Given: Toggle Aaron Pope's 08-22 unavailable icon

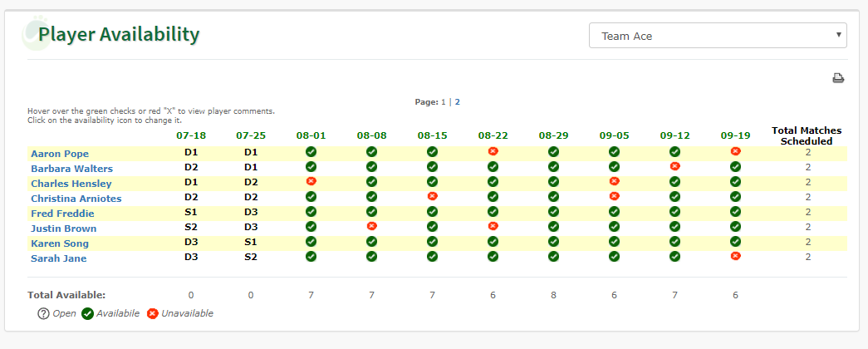Looking at the screenshot, I should click(x=493, y=150).
